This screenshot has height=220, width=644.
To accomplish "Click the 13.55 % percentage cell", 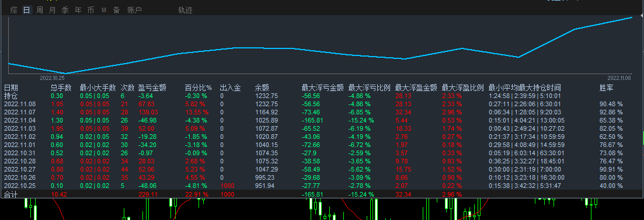I will click(197, 112).
